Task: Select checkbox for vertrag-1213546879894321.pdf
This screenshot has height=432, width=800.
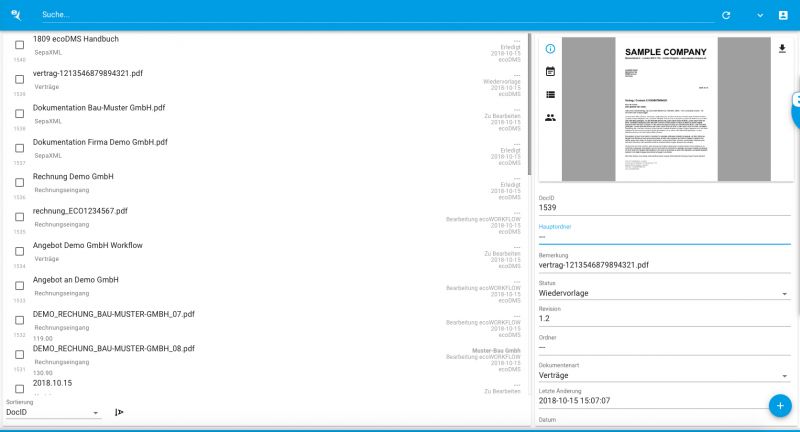Action: coord(19,79)
